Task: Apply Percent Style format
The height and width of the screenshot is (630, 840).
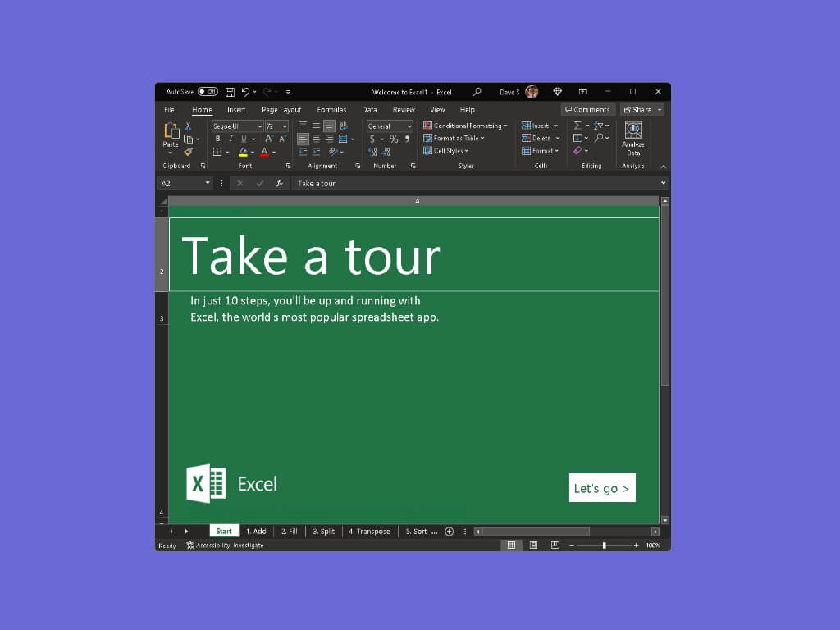Action: 394,139
